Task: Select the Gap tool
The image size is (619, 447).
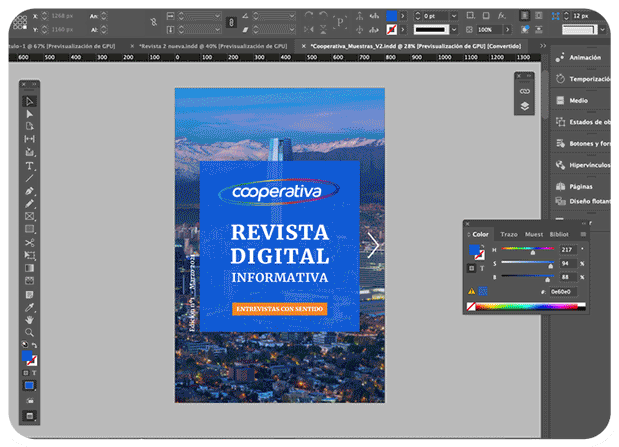Action: (29, 139)
